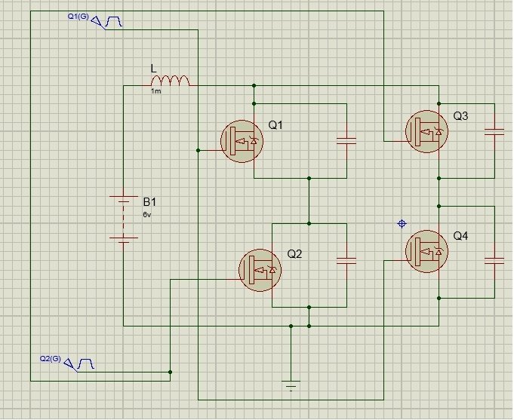Screen dimensions: 514x420
Task: Click the Q3 reference label
Action: click(x=461, y=116)
